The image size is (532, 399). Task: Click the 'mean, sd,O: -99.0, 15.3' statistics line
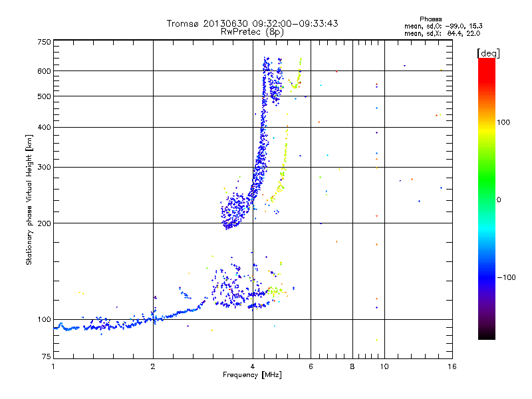tap(443, 26)
